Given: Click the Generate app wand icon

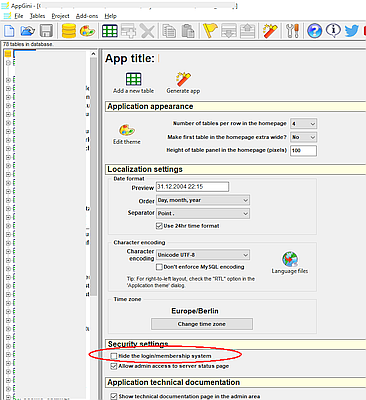Looking at the screenshot, I should coord(183,79).
